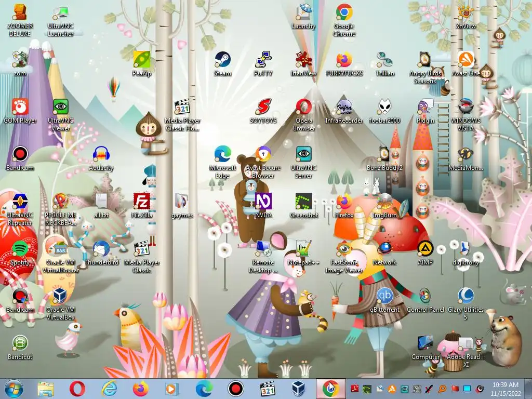Screen dimensions: 532x399
Task: Open Spotify from the desktop
Action: tap(20, 253)
